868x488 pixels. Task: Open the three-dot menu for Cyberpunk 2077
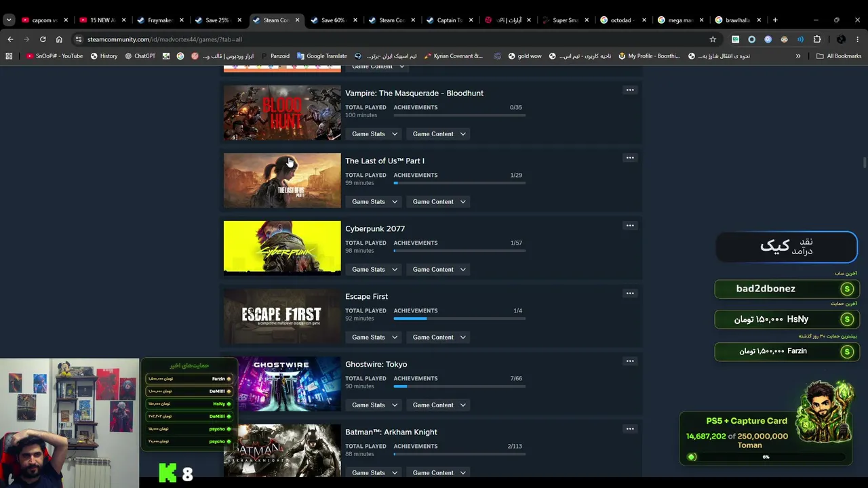tap(630, 226)
